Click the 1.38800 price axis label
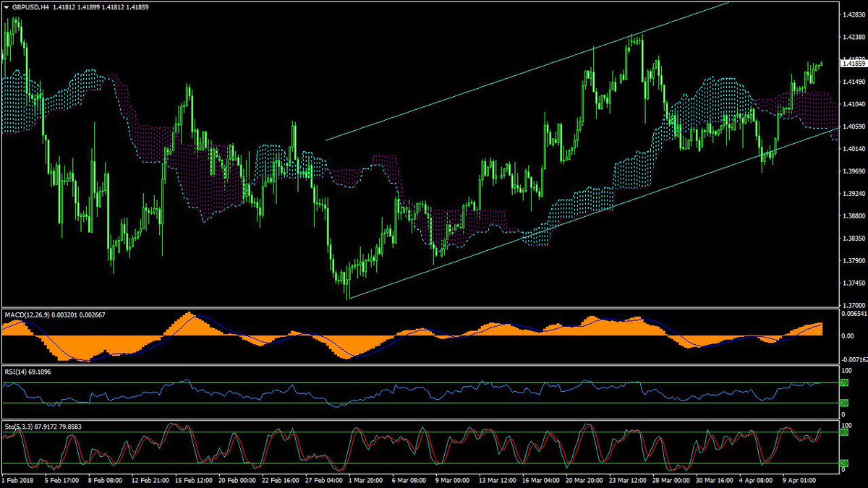The image size is (868, 488). pos(854,216)
